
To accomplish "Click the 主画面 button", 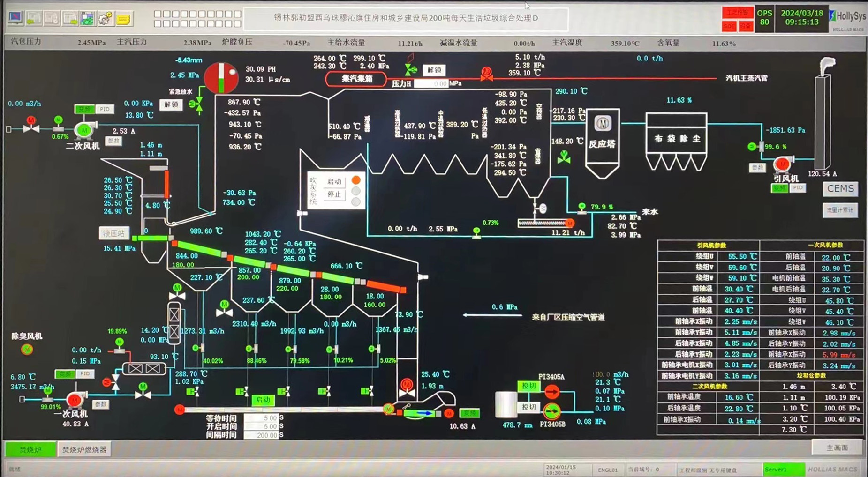I will click(837, 447).
